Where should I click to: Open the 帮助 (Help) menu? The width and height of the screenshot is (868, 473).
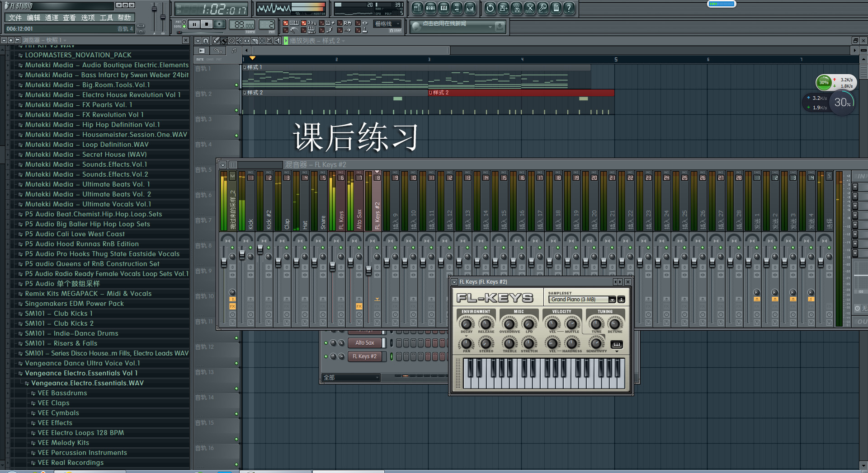pos(124,18)
